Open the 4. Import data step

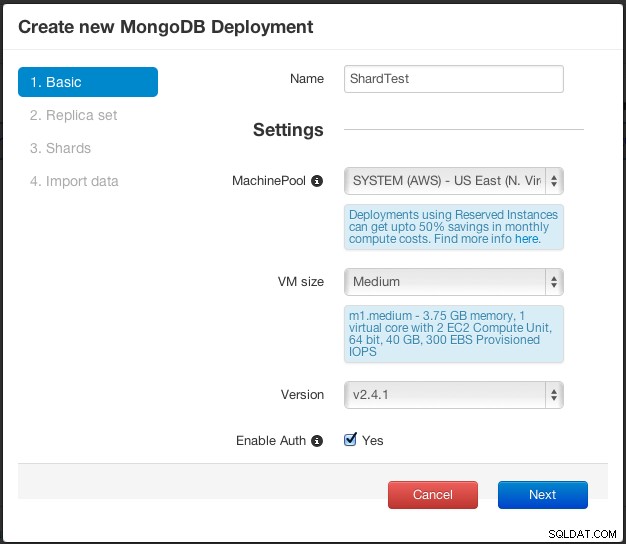point(74,182)
